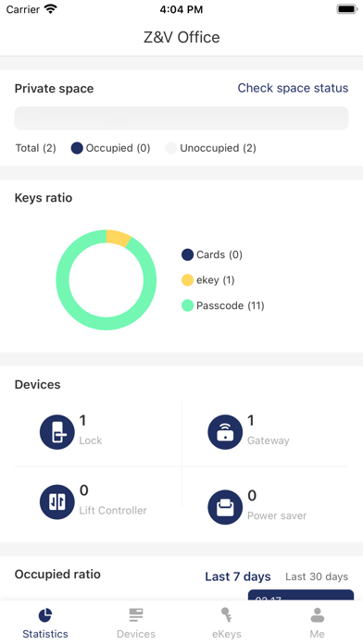Switch to the Last 30 days filter
Screen dimensions: 363x644
tap(317, 576)
